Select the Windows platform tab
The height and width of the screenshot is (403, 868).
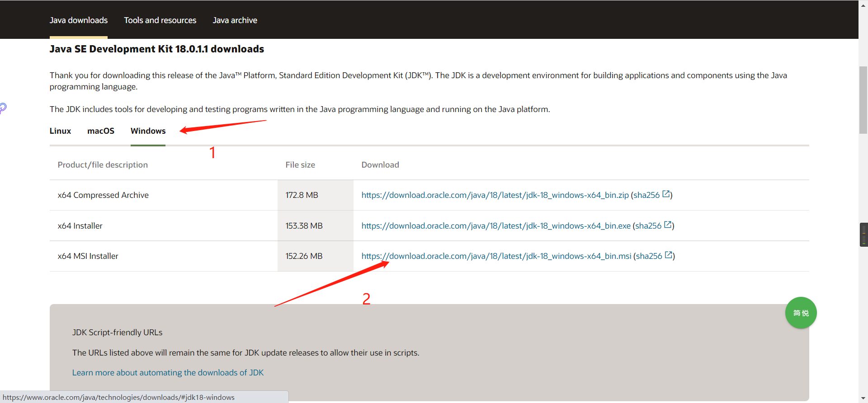point(148,131)
